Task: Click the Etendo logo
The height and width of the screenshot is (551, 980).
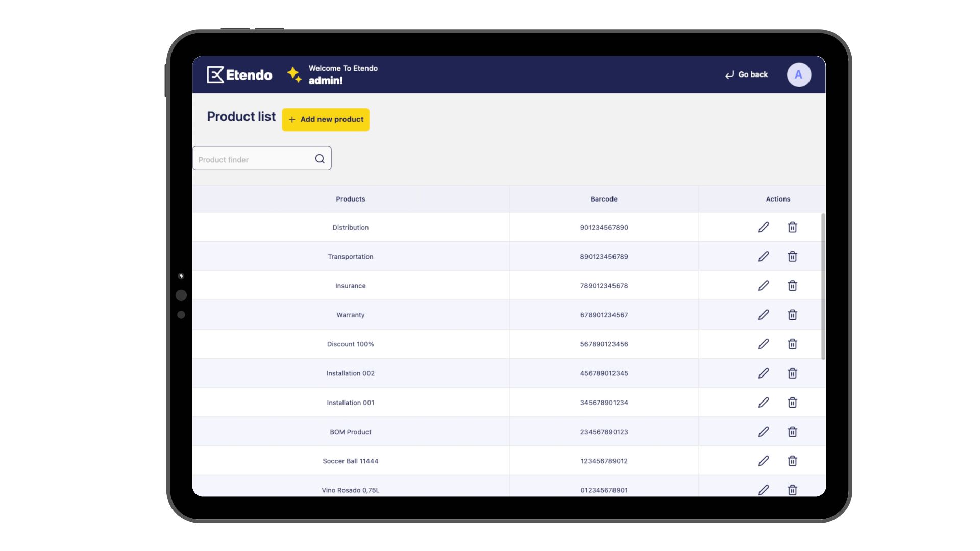Action: tap(239, 74)
